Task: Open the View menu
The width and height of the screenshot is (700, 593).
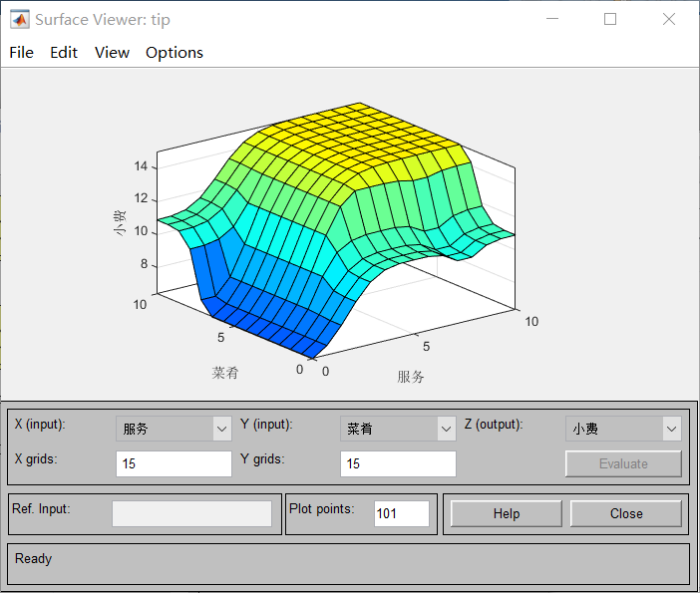Action: tap(112, 53)
